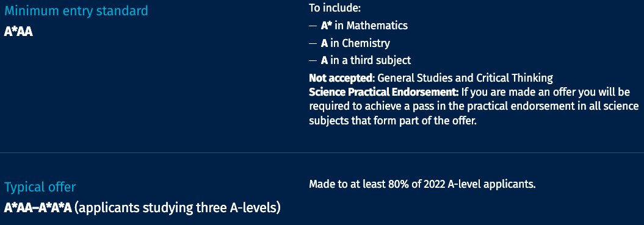Click the dash bullet before Chemistry

pos(313,43)
